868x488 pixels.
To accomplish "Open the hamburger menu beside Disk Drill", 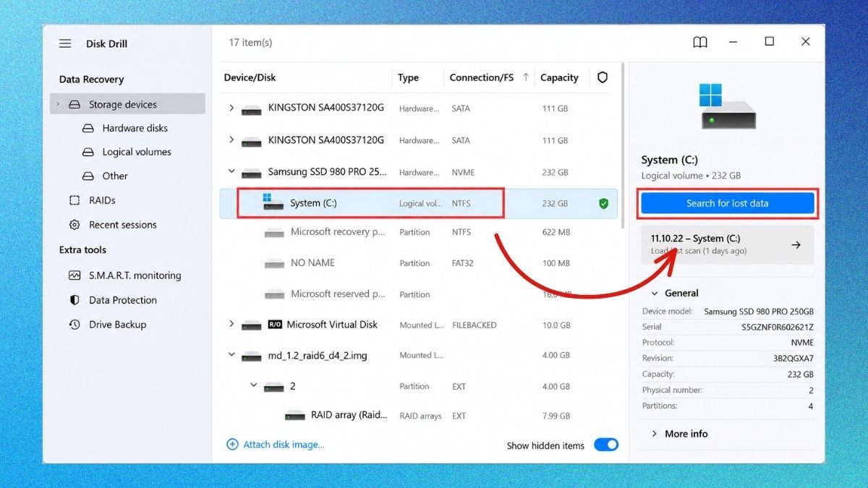I will click(x=65, y=43).
